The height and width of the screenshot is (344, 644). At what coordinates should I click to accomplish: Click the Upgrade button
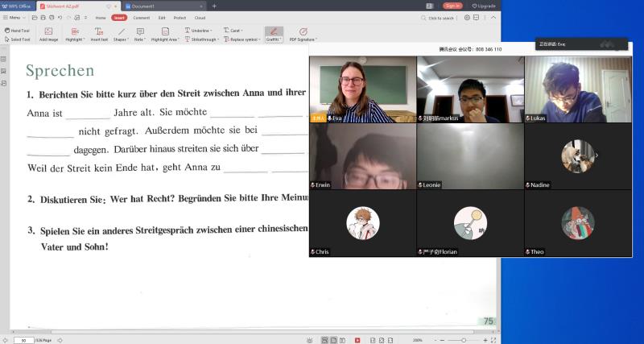[485, 6]
